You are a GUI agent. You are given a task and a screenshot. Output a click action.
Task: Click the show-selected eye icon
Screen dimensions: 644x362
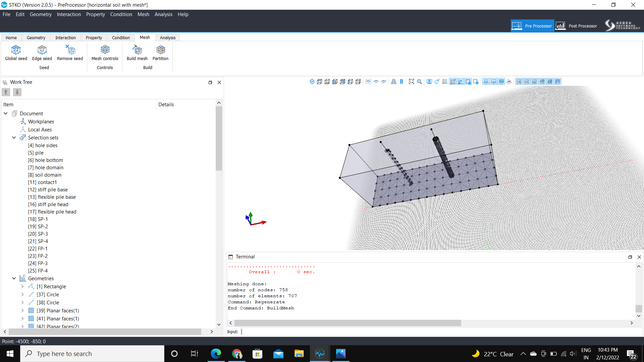pyautogui.click(x=376, y=81)
